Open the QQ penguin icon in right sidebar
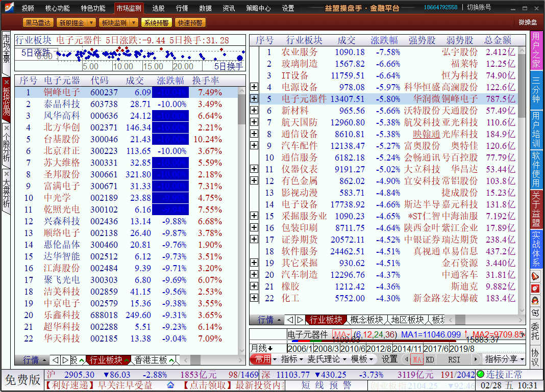The image size is (545, 392). (535, 300)
